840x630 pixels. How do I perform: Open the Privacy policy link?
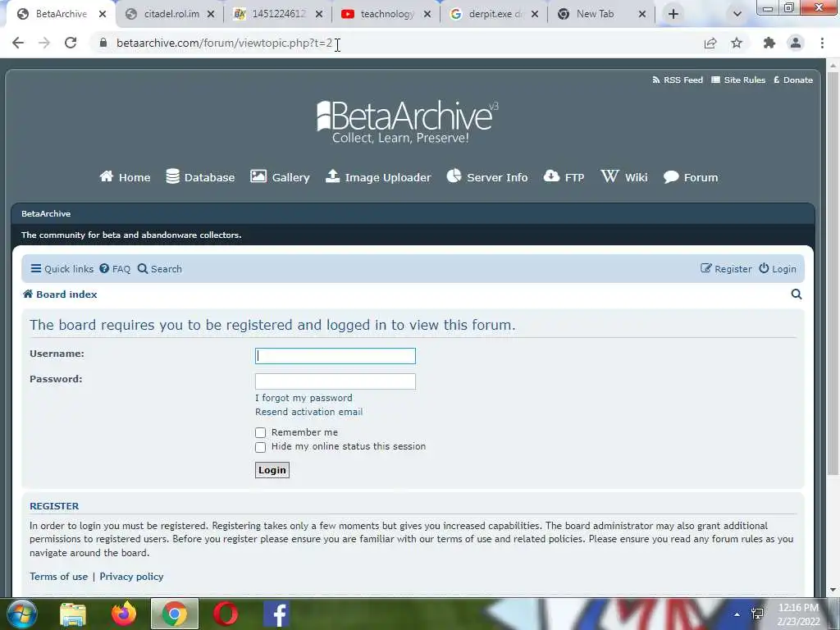coord(131,577)
